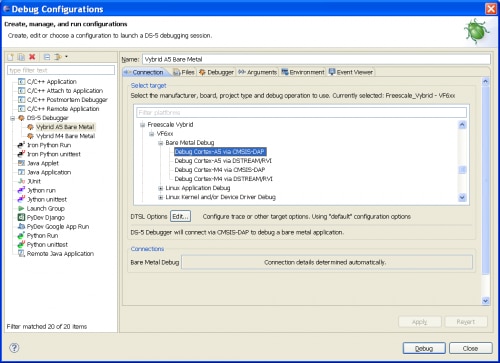This screenshot has width=500, height=363.
Task: Collapse the Bare Metal Debug node
Action: click(161, 143)
